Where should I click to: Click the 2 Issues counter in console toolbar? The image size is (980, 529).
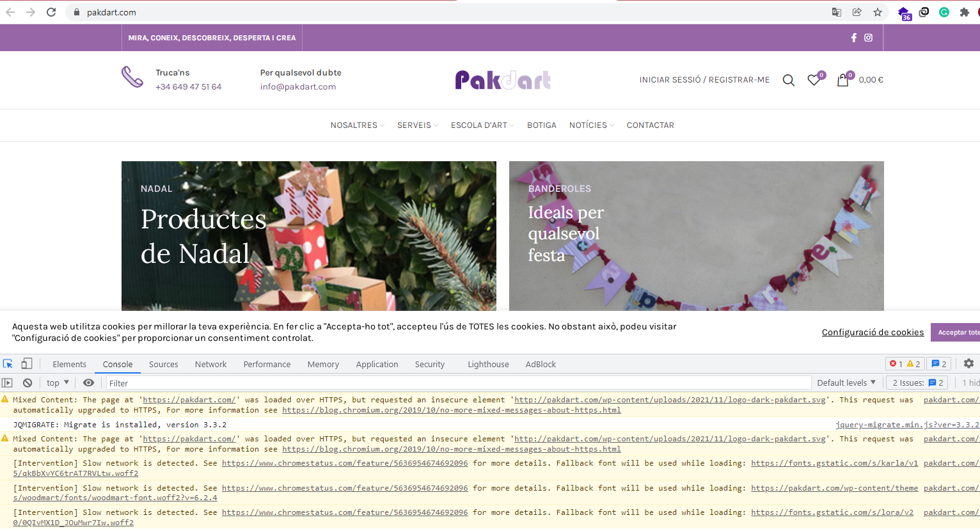pos(918,383)
